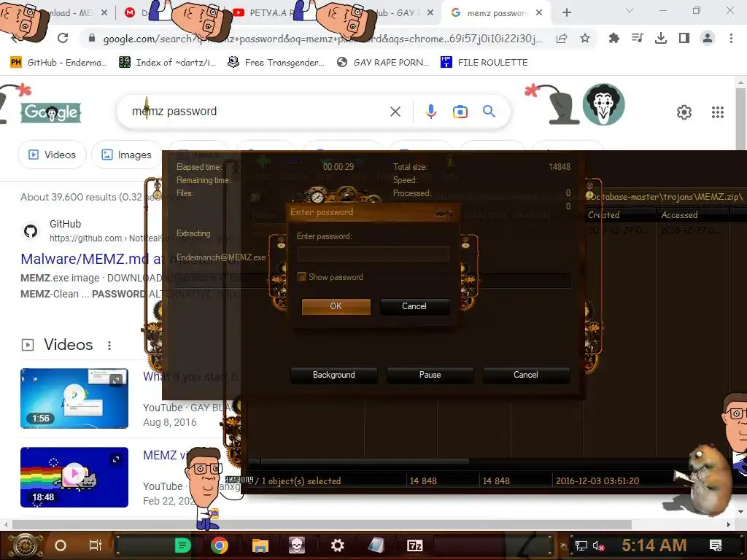
Task: Open a new Chrome tab
Action: point(567,12)
